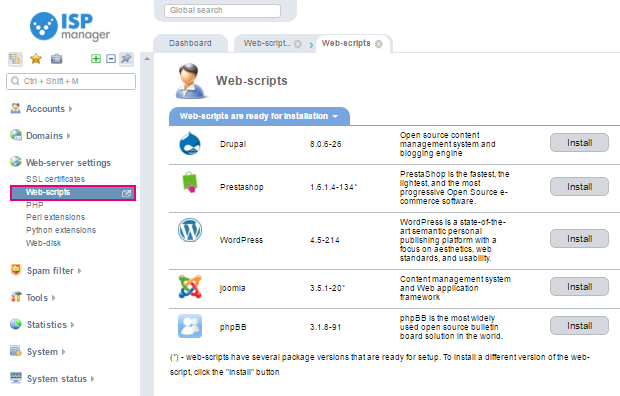
Task: Click the System status monitor icon
Action: tap(16, 377)
